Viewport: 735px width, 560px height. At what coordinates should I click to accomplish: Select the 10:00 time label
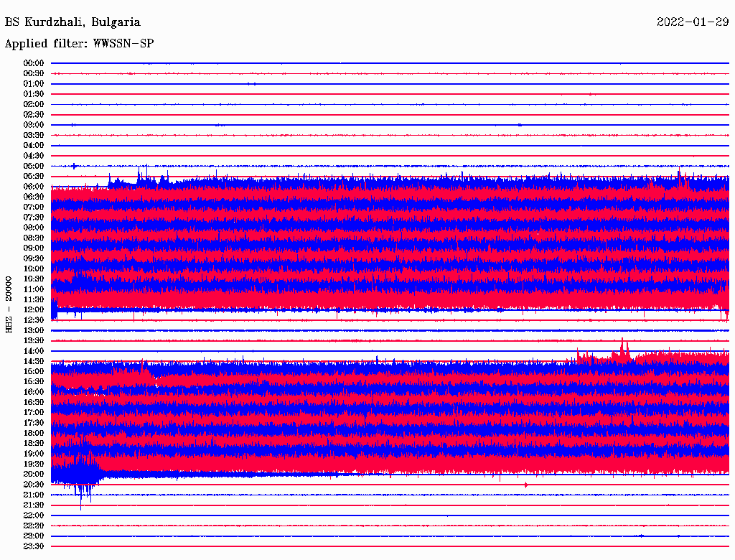[34, 269]
